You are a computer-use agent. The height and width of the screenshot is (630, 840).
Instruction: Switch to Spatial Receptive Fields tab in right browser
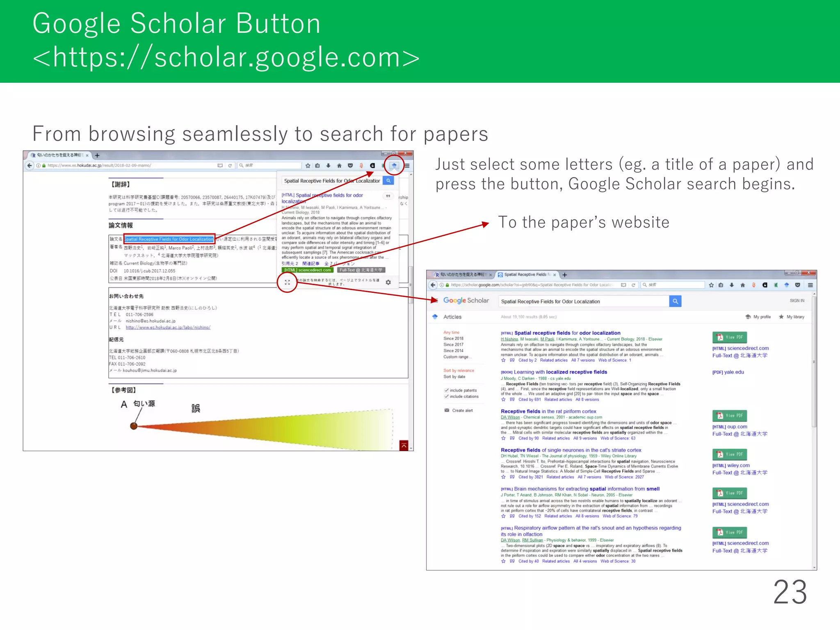[527, 275]
